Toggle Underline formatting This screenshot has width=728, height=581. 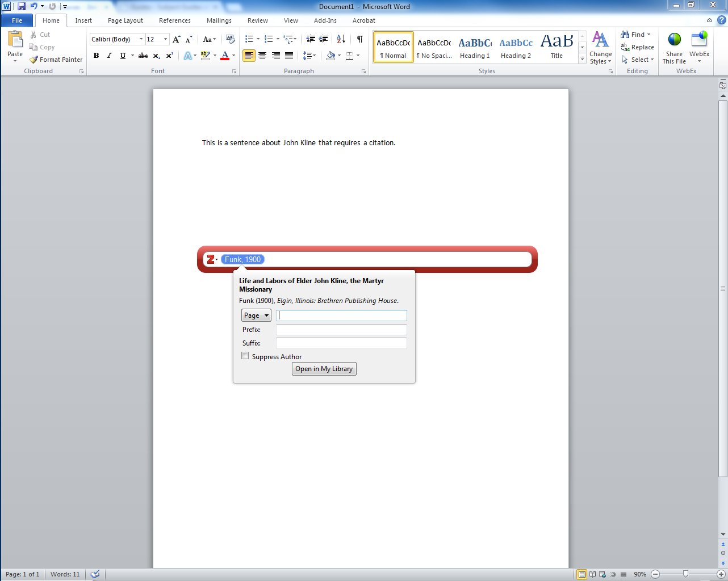[x=123, y=56]
